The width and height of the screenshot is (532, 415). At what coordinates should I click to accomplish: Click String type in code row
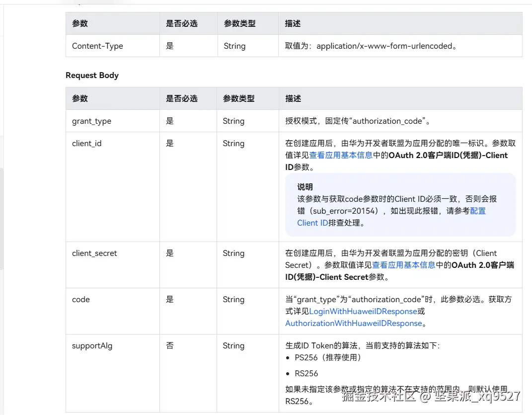233,300
